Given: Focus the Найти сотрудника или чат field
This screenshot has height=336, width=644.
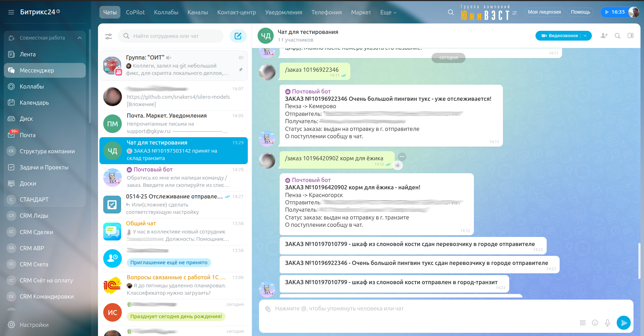Looking at the screenshot, I should (171, 36).
